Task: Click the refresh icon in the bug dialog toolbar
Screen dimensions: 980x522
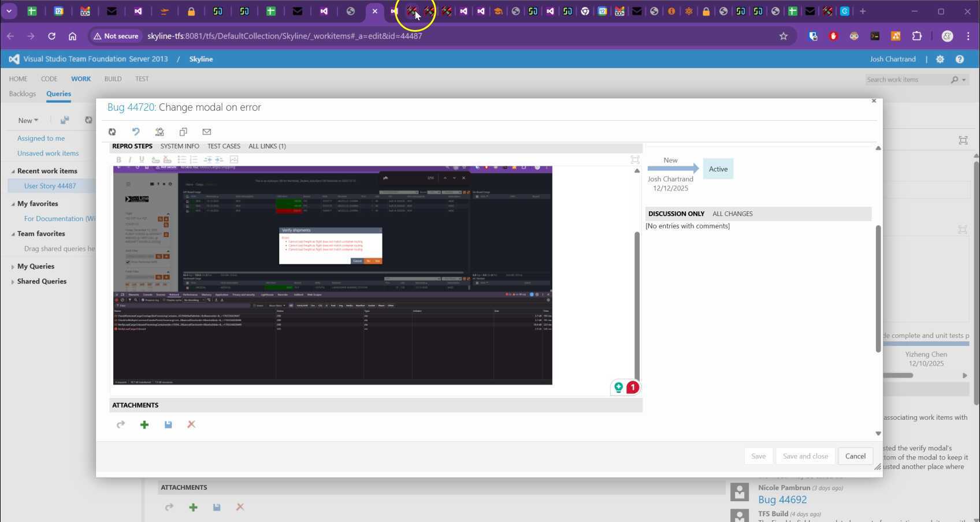Action: pos(112,132)
